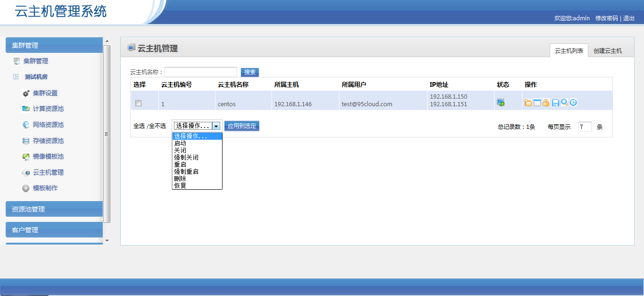The image size is (644, 296).
Task: Click the window console icon for centos
Action: coord(537,103)
